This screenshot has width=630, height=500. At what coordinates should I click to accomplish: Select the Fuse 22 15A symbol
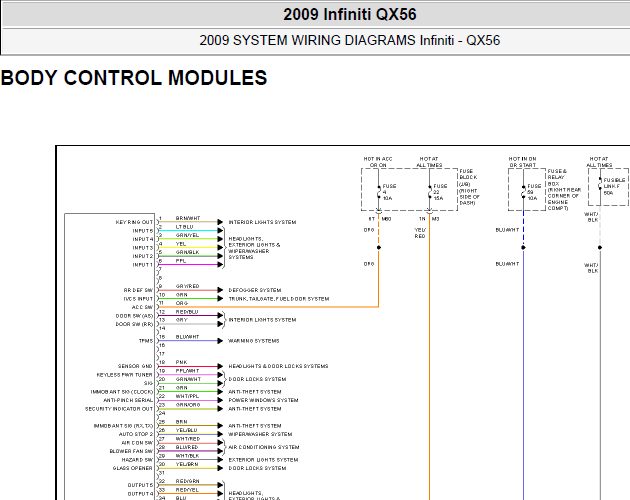430,192
